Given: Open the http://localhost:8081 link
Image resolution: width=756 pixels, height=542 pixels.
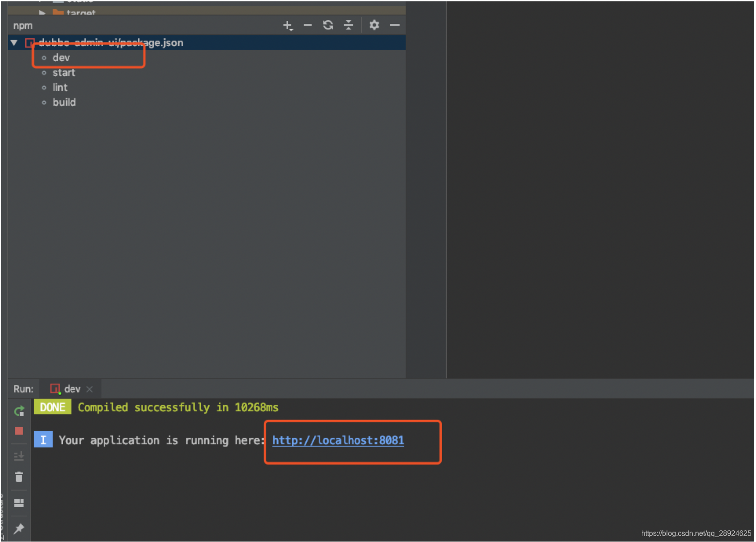Looking at the screenshot, I should (x=338, y=440).
